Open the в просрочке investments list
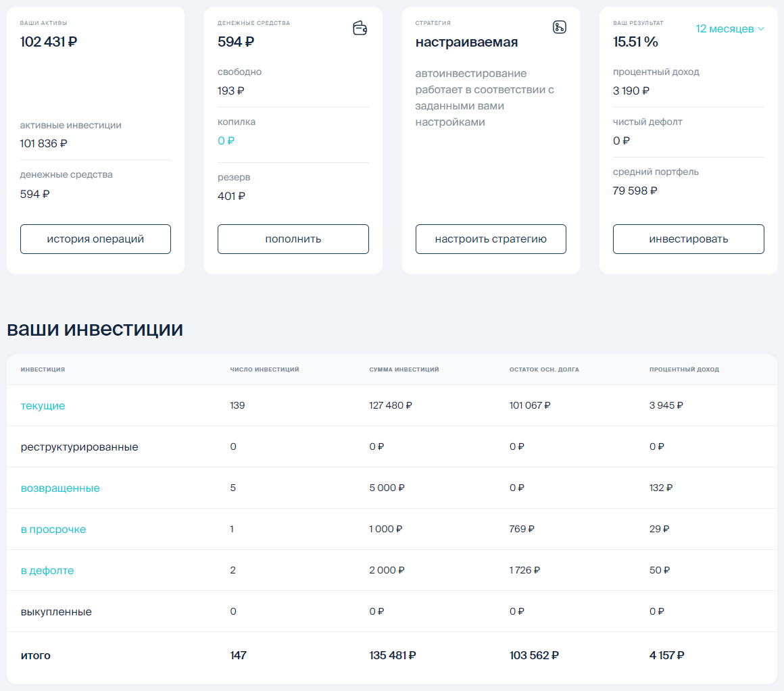 [53, 529]
